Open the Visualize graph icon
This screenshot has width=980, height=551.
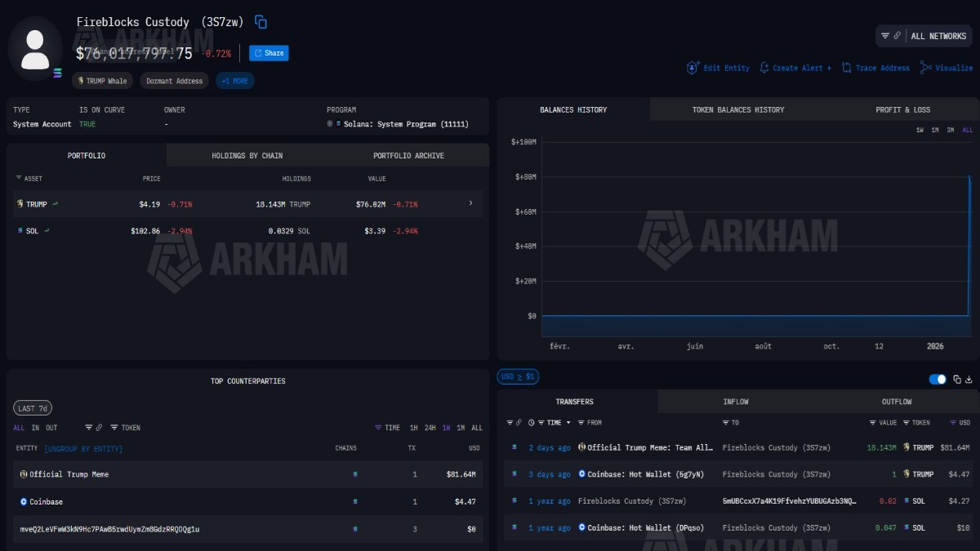point(925,68)
